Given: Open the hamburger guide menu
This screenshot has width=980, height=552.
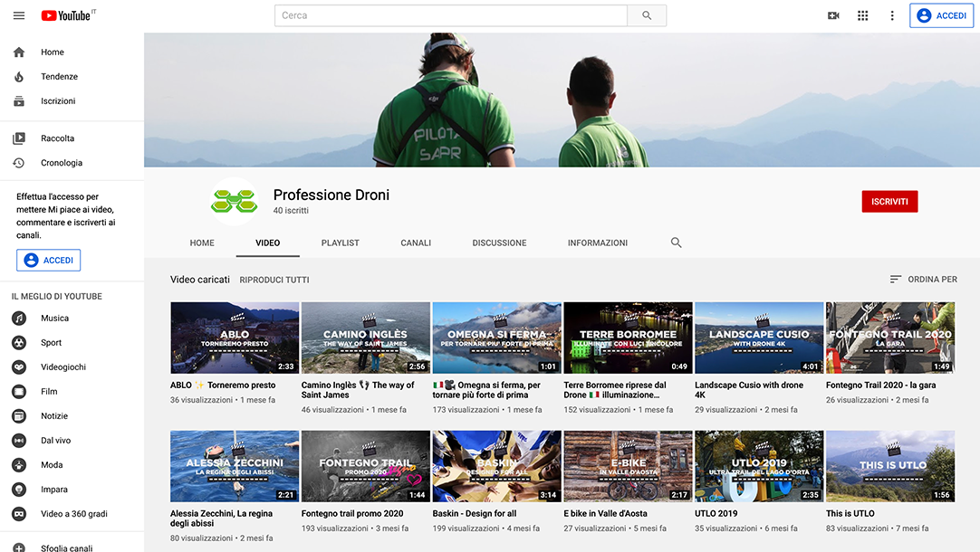Looking at the screenshot, I should tap(19, 15).
